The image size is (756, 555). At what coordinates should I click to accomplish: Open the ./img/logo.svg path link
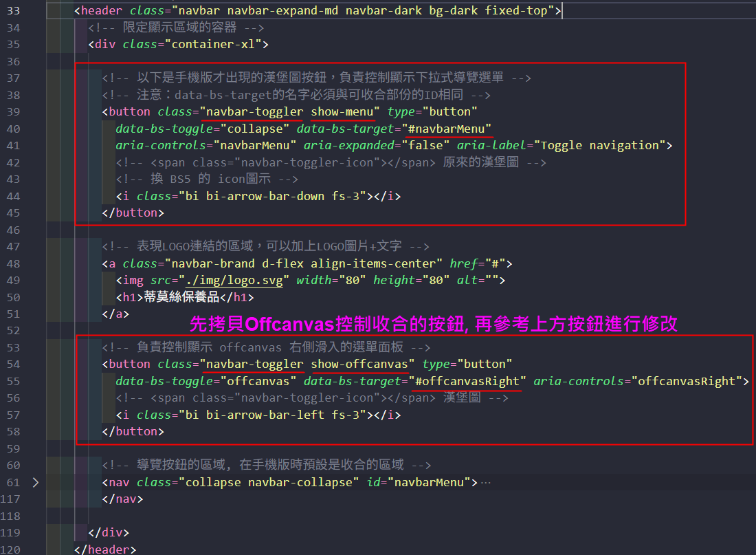234,281
